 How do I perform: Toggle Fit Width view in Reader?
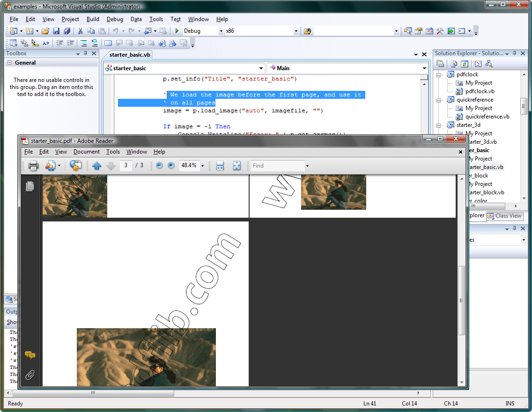tap(220, 166)
